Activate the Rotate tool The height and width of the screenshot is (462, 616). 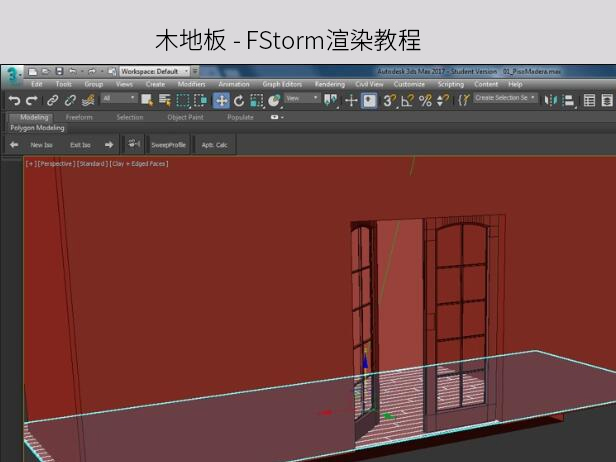tap(239, 100)
